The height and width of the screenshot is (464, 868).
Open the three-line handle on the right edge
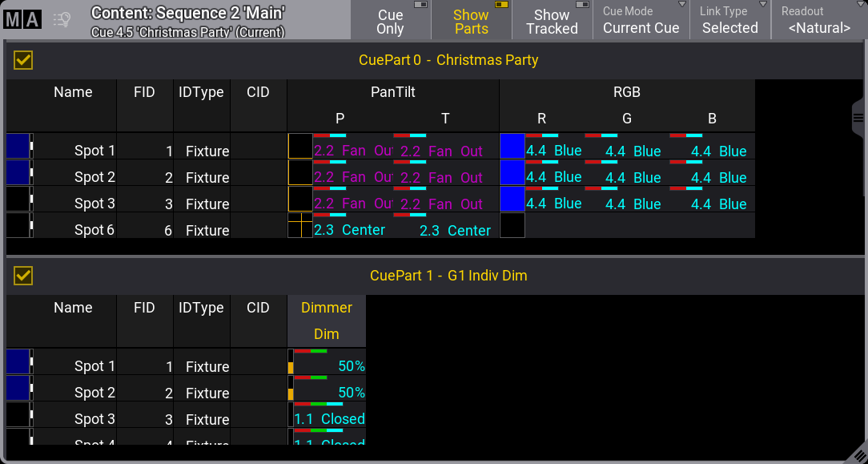coord(858,118)
